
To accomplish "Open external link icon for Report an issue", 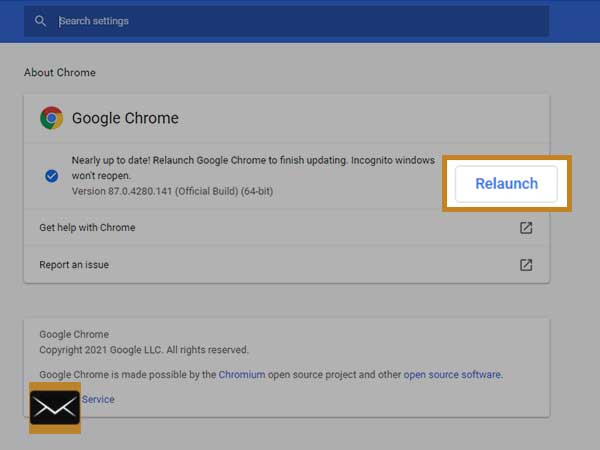I will tap(526, 265).
